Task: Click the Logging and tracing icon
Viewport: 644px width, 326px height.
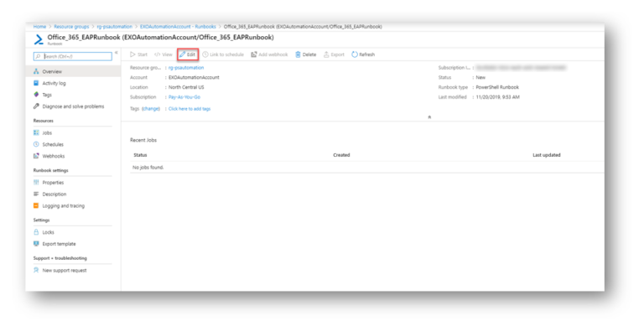Action: [36, 205]
